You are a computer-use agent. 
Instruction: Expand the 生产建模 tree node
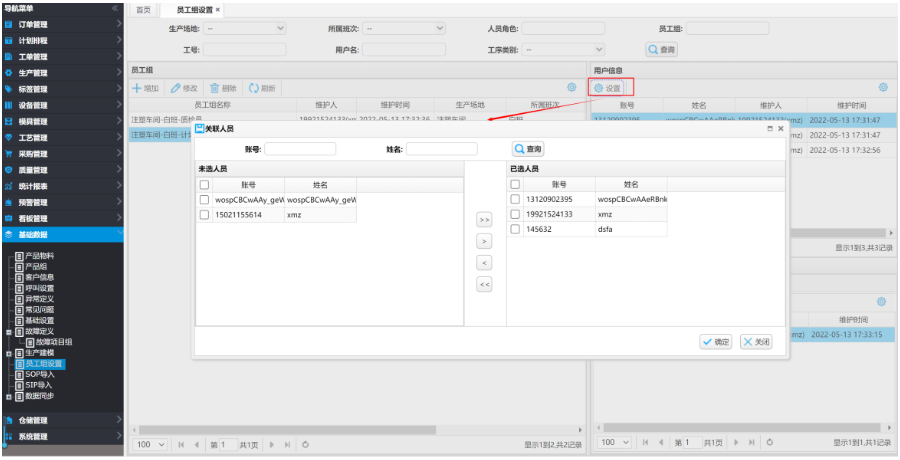8,352
